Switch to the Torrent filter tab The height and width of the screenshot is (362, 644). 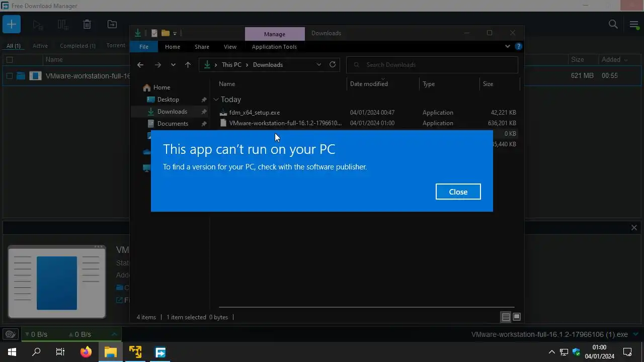click(116, 45)
